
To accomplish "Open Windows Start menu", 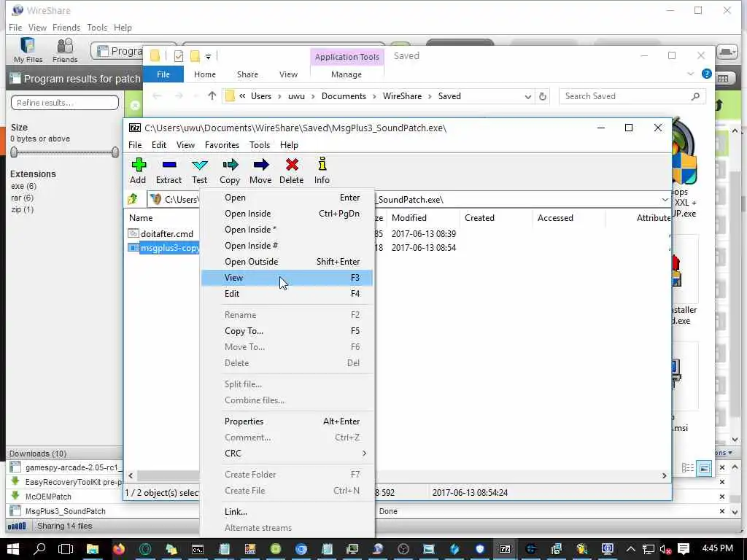I will pos(13,549).
